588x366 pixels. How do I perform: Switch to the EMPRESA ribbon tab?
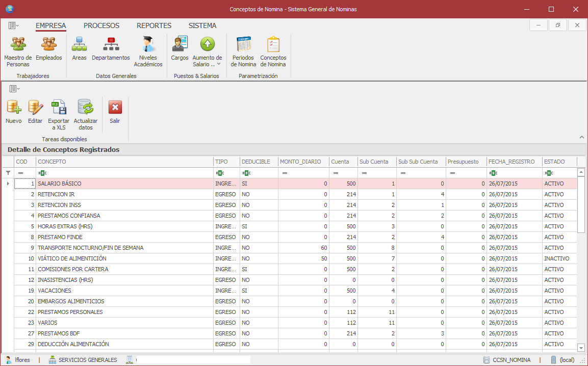tap(50, 25)
